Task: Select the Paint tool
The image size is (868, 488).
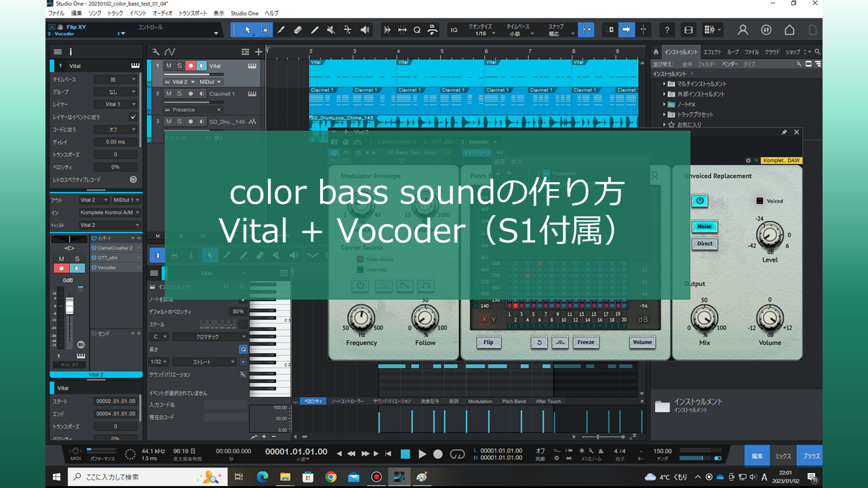Action: point(315,30)
